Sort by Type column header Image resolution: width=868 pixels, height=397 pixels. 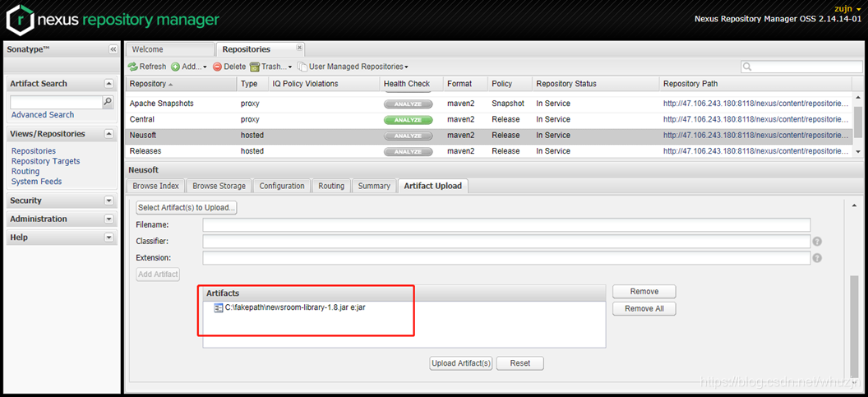point(252,84)
